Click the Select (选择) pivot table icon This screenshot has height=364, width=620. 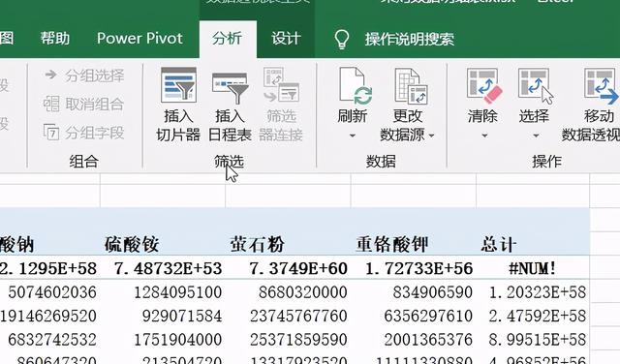tap(536, 85)
